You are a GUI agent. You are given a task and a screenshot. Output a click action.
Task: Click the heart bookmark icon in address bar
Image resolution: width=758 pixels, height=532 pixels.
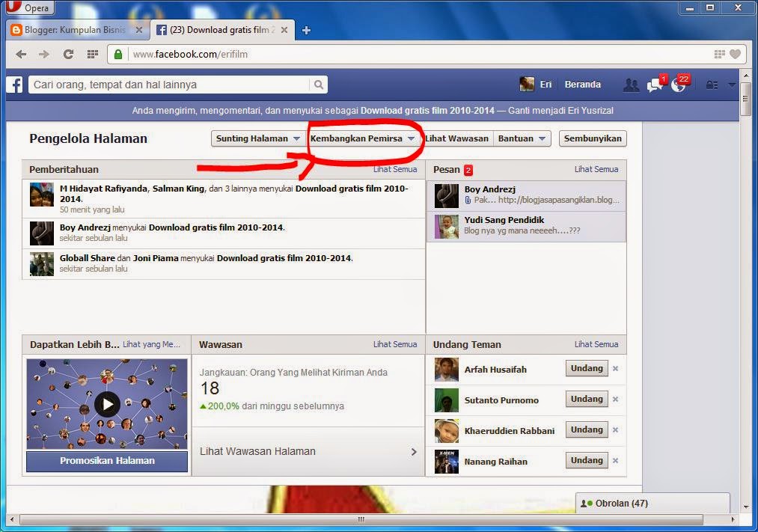(736, 54)
